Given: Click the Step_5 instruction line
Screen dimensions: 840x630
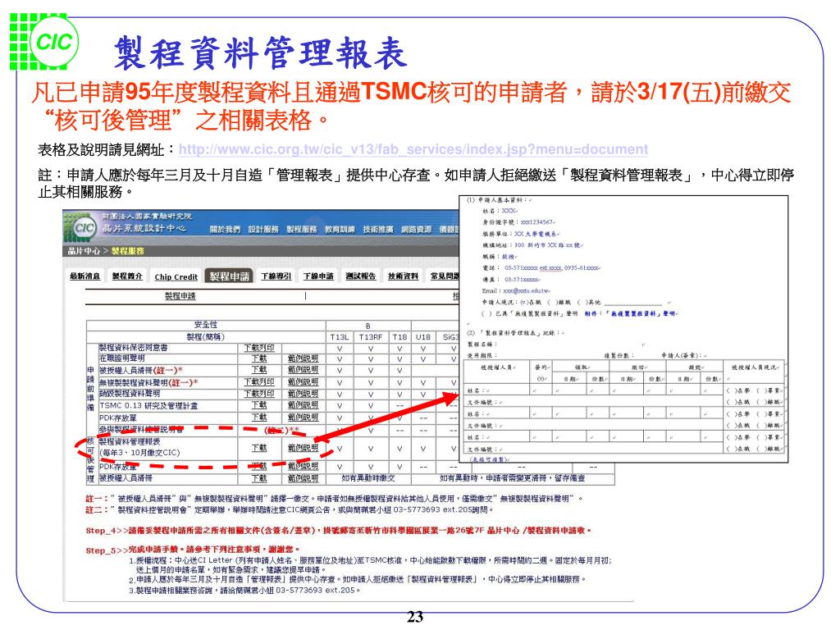Looking at the screenshot, I should (193, 550).
